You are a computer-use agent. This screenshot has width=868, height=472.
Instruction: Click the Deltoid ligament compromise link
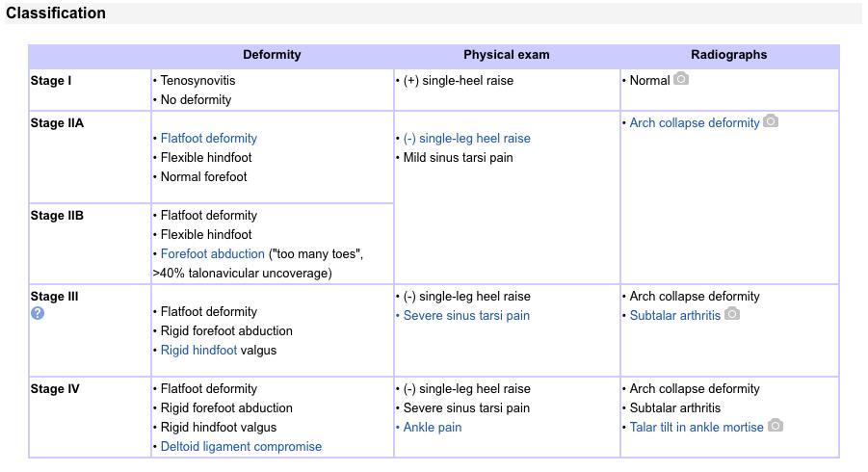click(241, 446)
